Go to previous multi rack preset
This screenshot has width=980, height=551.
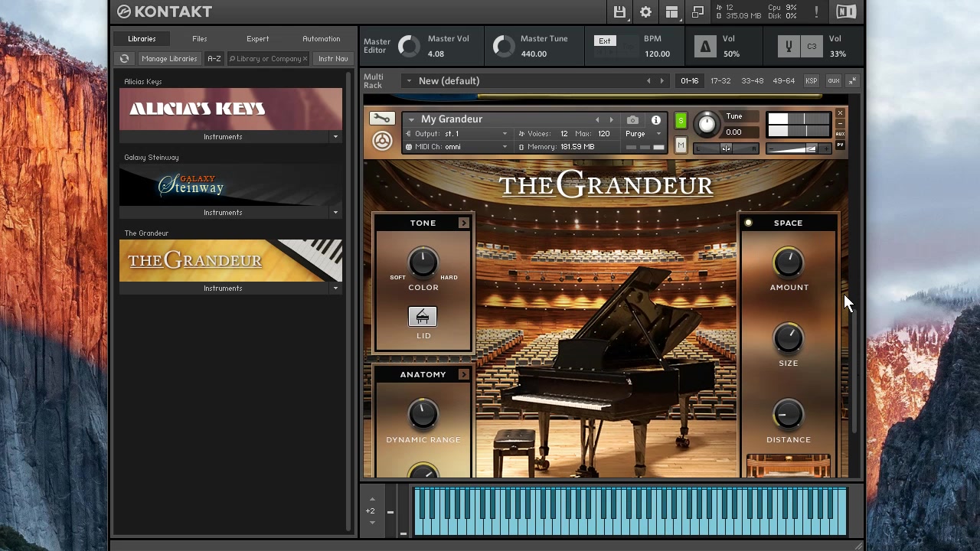click(x=648, y=80)
